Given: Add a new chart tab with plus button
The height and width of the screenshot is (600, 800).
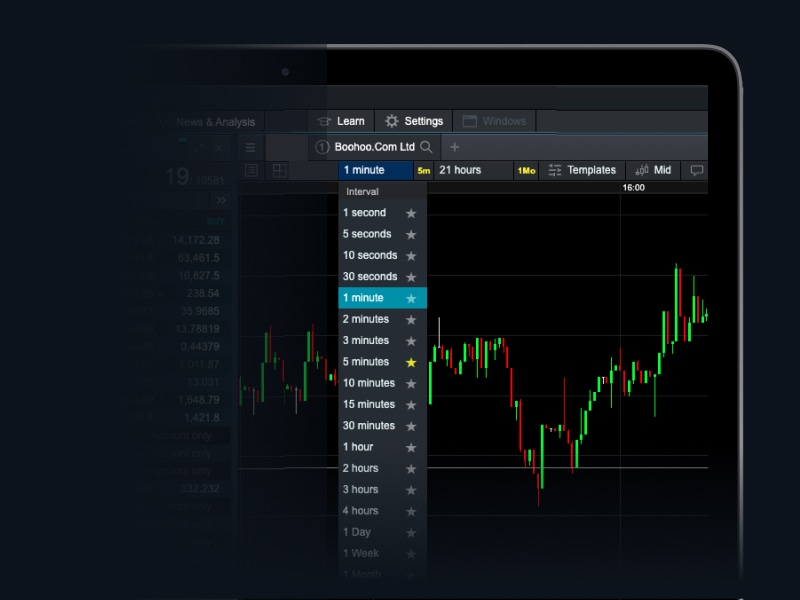Looking at the screenshot, I should [x=455, y=147].
